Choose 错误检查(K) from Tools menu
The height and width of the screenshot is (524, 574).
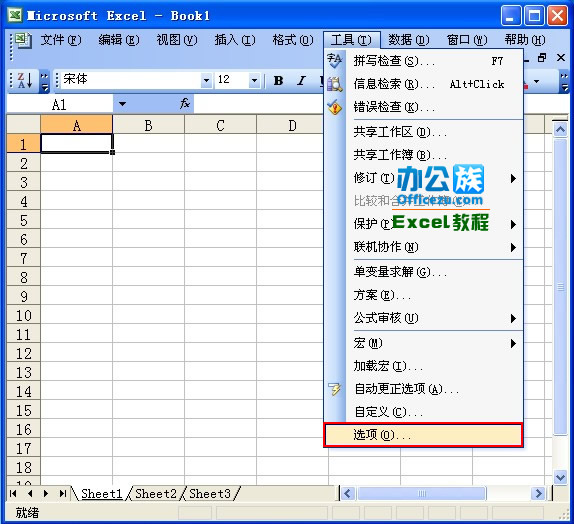tap(424, 107)
